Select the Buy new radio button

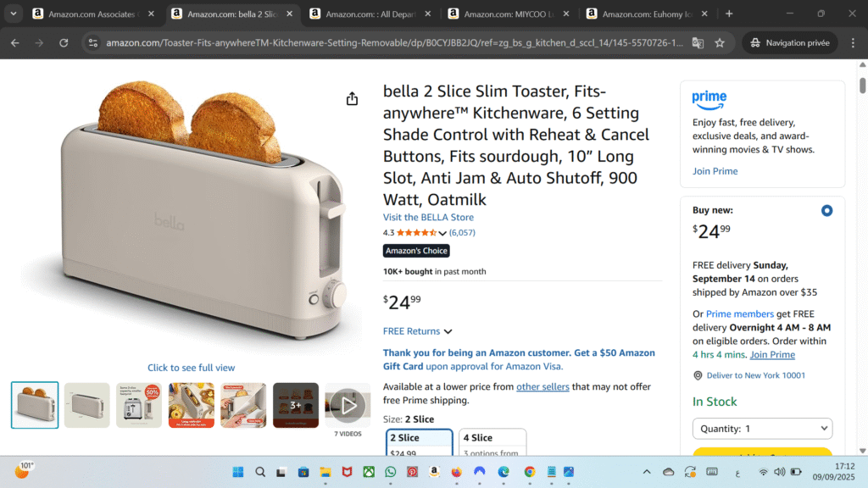(x=826, y=211)
